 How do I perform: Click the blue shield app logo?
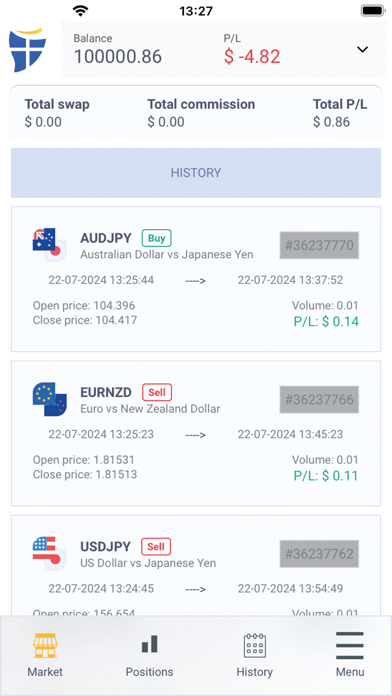tap(27, 50)
